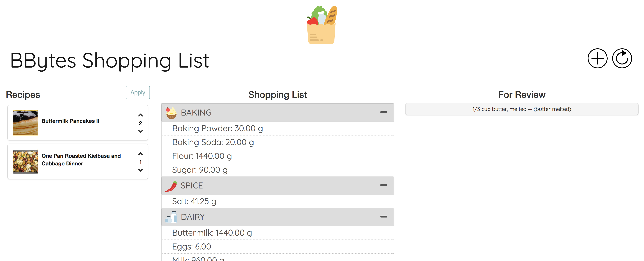Collapse the SPICE category section
644x261 pixels.
pyautogui.click(x=383, y=186)
